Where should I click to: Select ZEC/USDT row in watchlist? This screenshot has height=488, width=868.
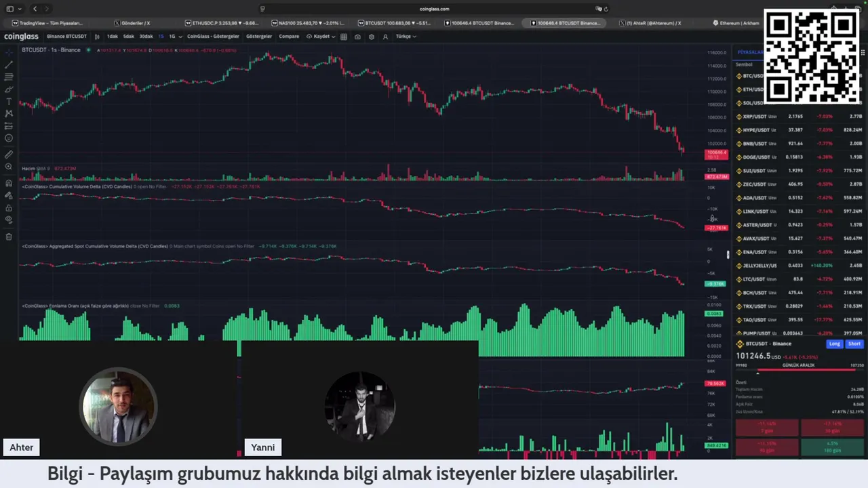800,184
